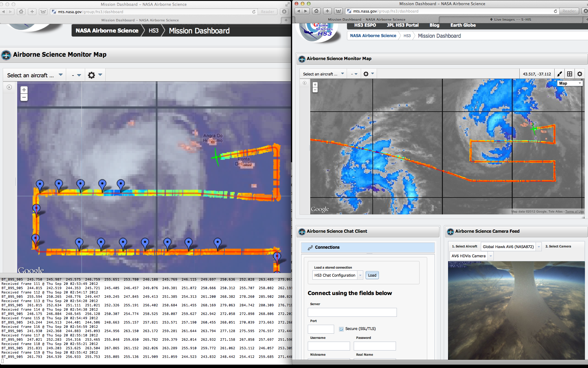Viewport: 588px width, 368px height.
Task: Toggle the Secure (SSL/TLS) checkbox
Action: [341, 329]
